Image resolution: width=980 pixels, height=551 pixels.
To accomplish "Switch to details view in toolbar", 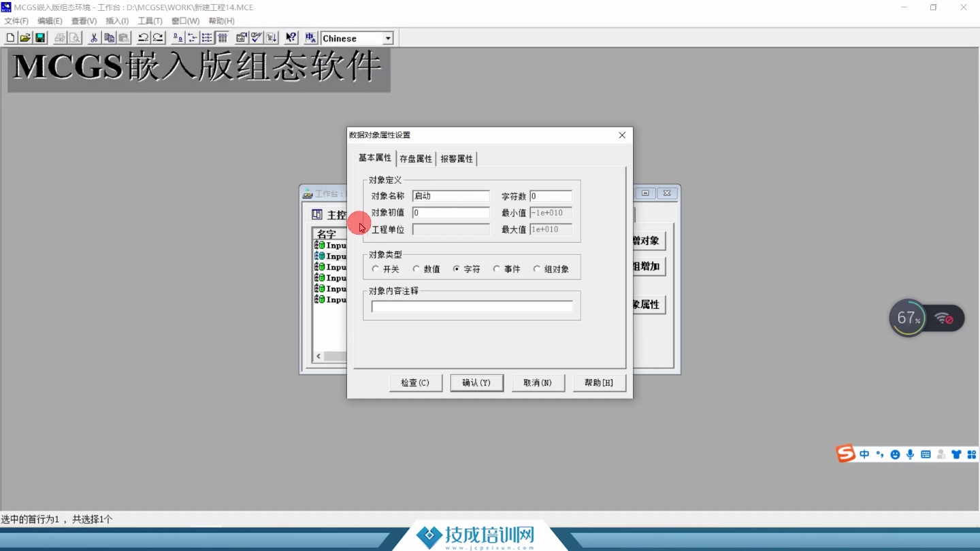I will click(223, 38).
